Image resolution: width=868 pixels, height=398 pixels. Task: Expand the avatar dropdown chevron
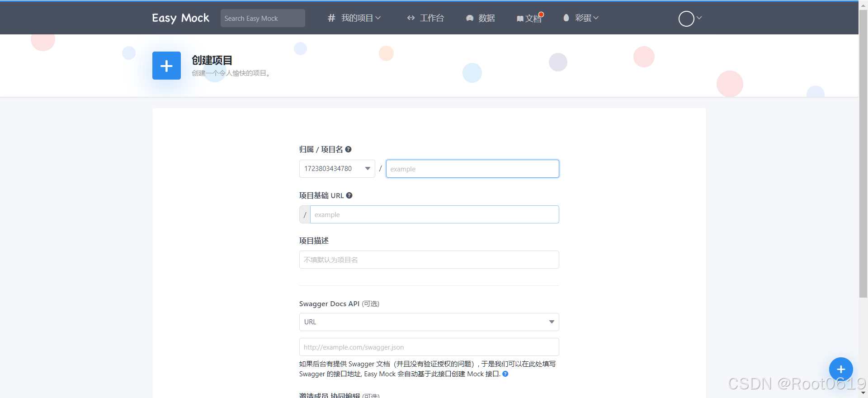(x=699, y=18)
